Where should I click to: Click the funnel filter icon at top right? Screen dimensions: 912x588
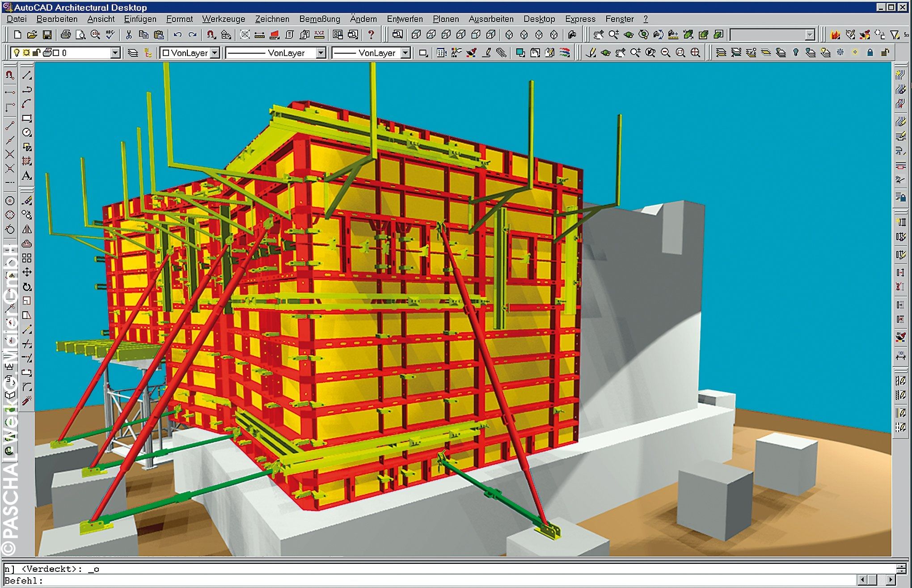(895, 34)
